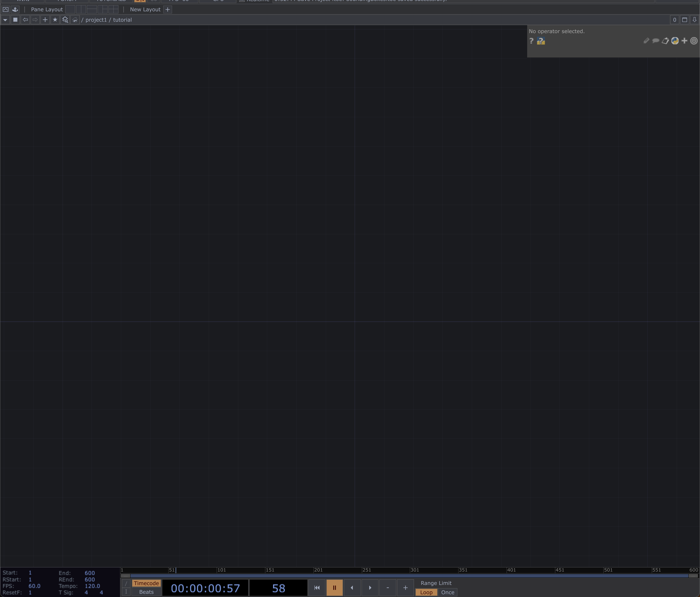Open the bookmarks star icon
This screenshot has width=700, height=597.
(55, 20)
